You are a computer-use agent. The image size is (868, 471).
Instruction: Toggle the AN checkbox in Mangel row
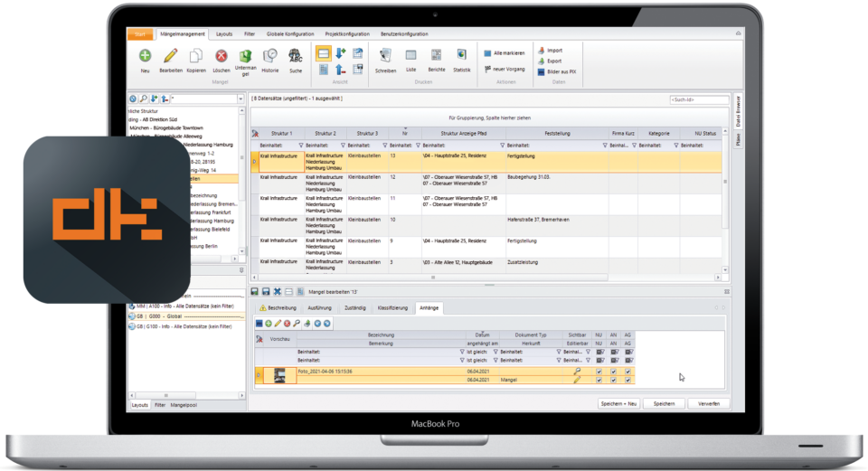pos(613,381)
